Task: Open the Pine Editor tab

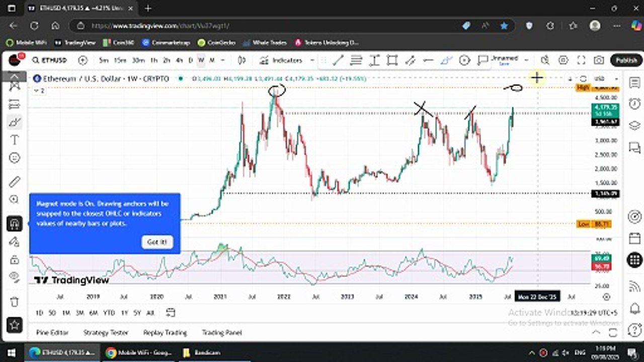Action: pyautogui.click(x=52, y=332)
